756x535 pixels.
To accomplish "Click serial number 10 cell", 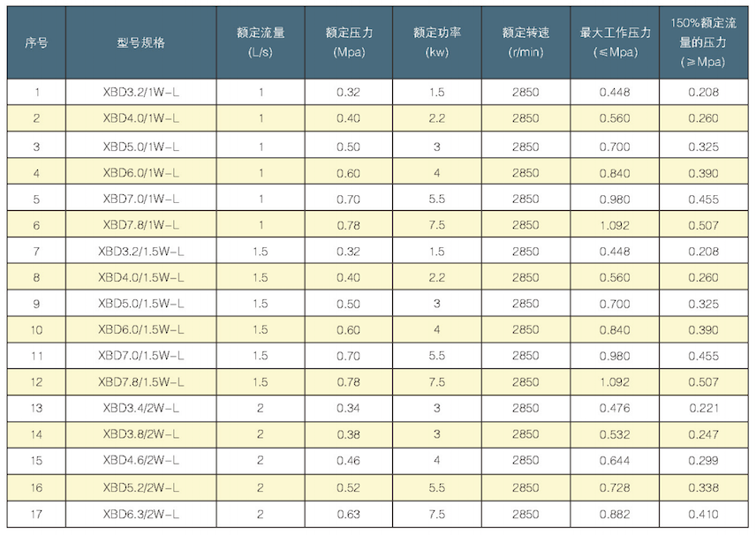I will [x=36, y=329].
